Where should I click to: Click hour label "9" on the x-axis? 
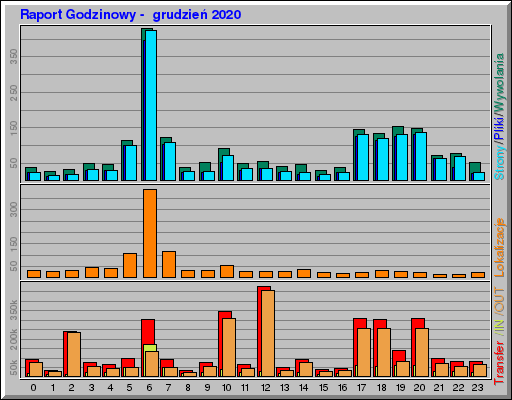tap(207, 388)
